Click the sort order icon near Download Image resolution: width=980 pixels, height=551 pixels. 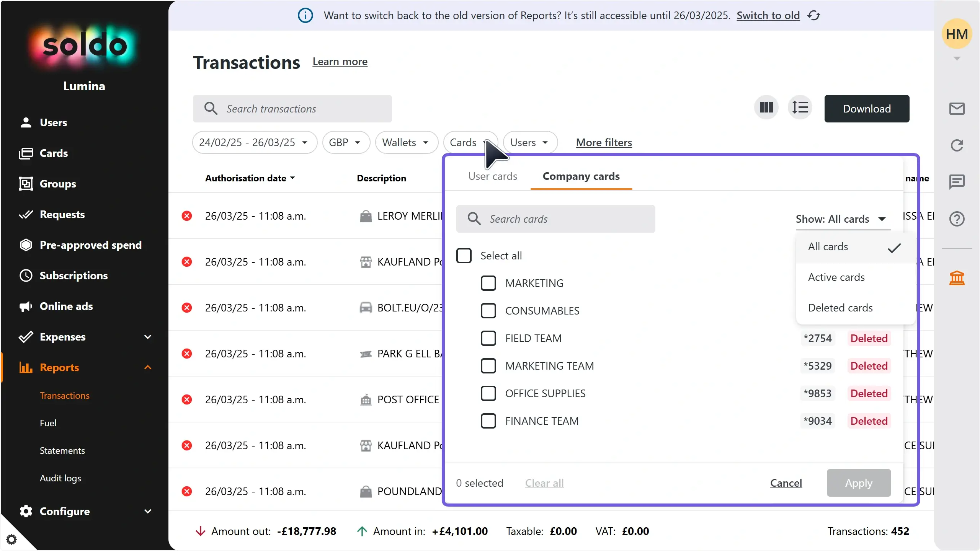pyautogui.click(x=800, y=108)
